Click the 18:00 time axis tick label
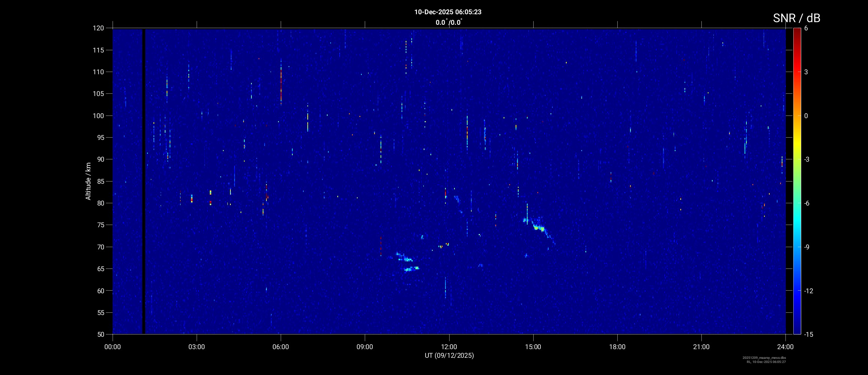This screenshot has width=868, height=375. tap(617, 347)
